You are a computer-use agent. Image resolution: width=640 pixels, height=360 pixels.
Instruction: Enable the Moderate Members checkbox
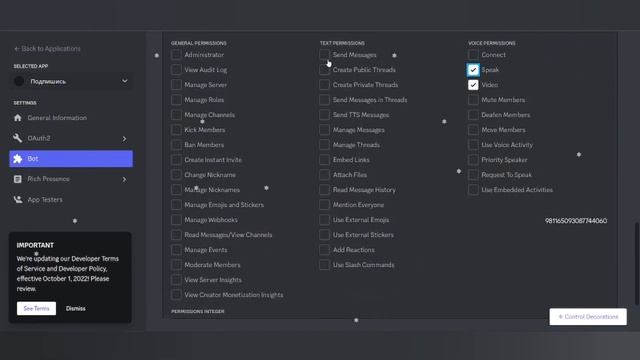pos(176,265)
